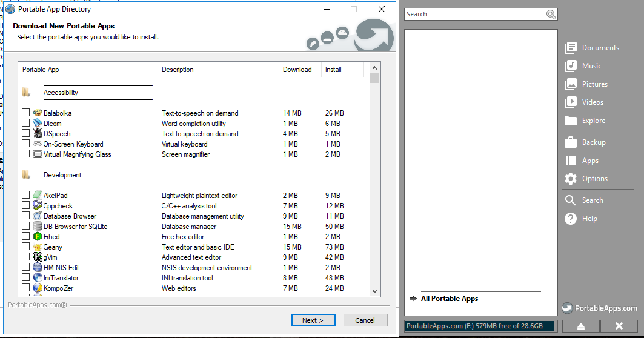Click magnifier icon in search box
Screen dimensions: 644x338
tap(551, 15)
